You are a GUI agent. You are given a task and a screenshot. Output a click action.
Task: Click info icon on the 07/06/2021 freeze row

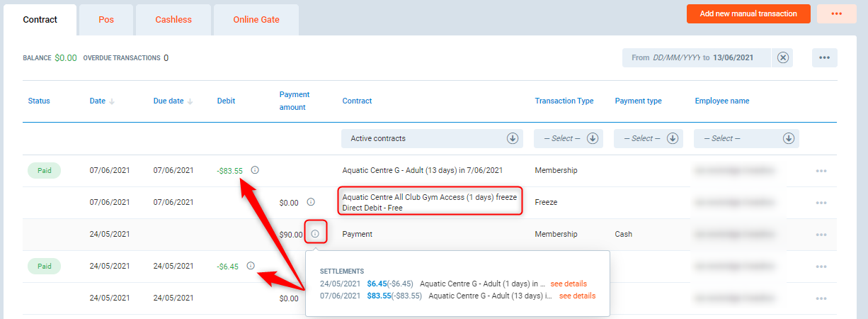[311, 202]
